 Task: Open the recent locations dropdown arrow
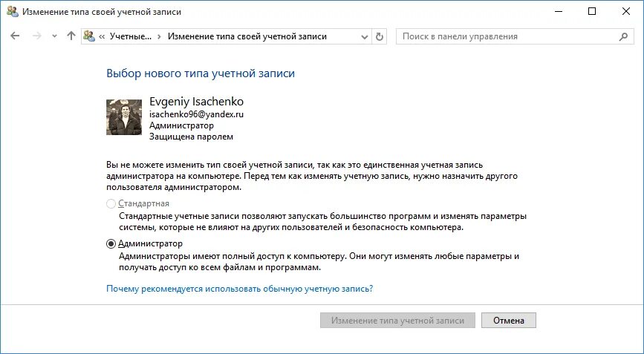(x=55, y=36)
